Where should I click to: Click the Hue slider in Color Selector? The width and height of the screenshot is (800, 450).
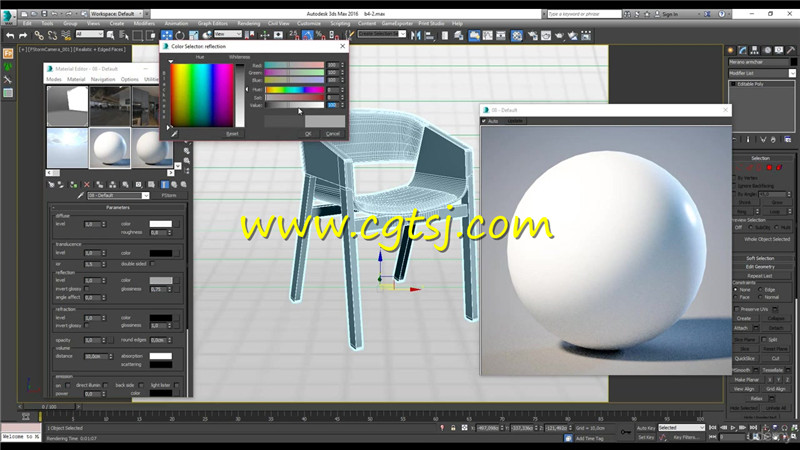294,90
